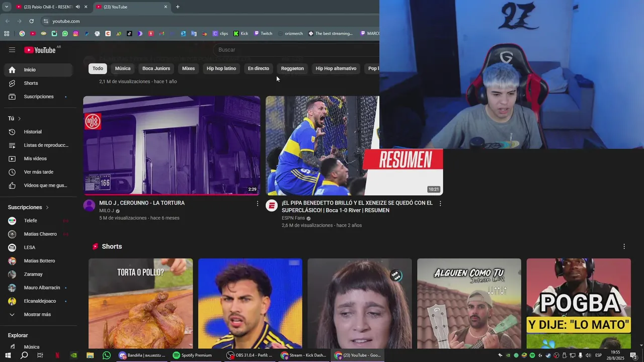644x362 pixels.
Task: Open the YouTube hamburger guide menu
Action: tap(12, 50)
